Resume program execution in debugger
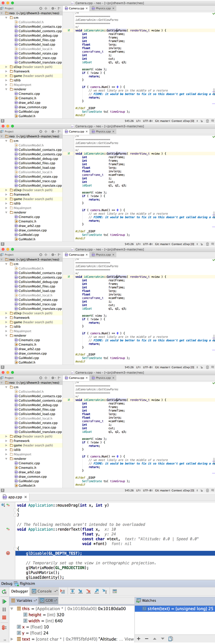Screen dimensions: 215x644 [4, 601]
